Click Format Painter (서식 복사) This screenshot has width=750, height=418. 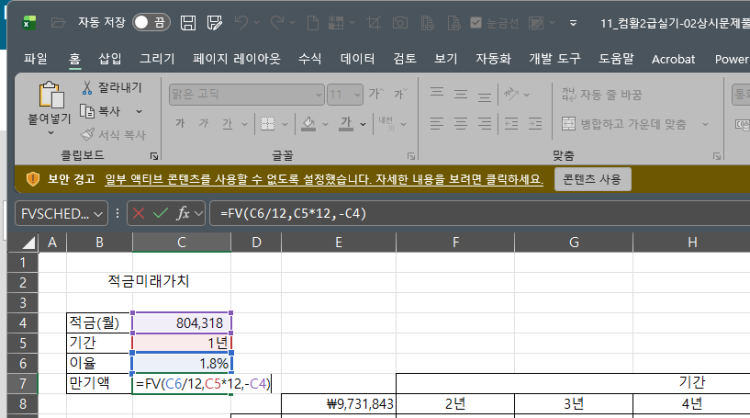113,135
